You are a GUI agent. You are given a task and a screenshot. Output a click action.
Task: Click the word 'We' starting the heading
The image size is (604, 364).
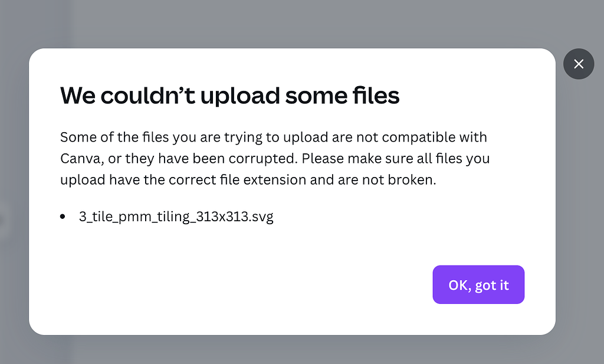77,95
